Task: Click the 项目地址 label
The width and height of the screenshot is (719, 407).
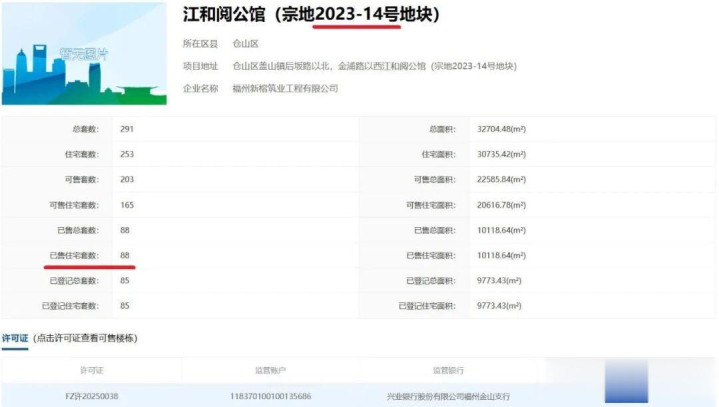Action: (200, 66)
